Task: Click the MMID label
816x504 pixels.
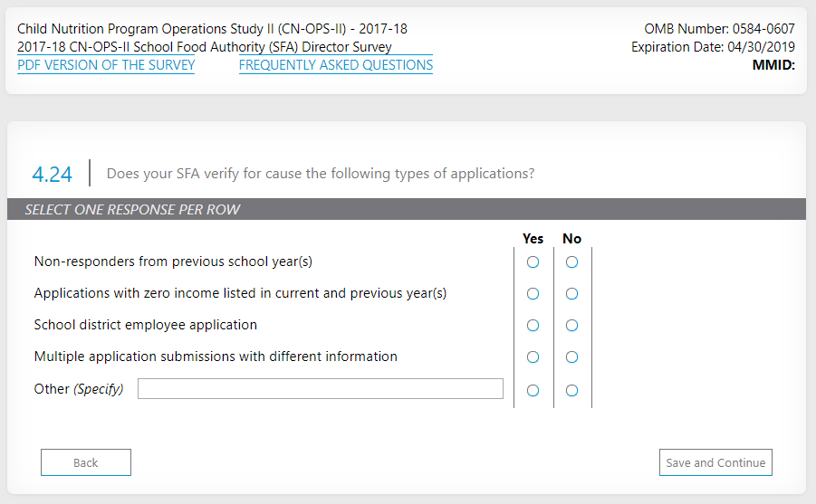Action: pos(773,65)
